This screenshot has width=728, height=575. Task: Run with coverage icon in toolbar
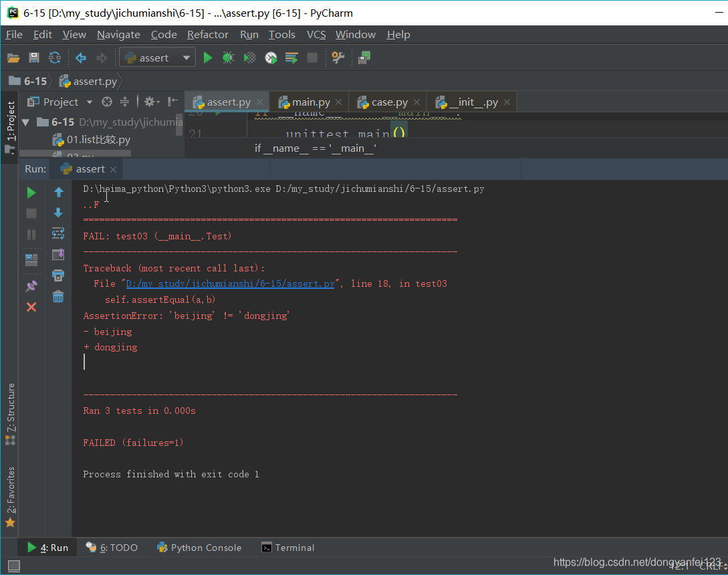(x=250, y=57)
